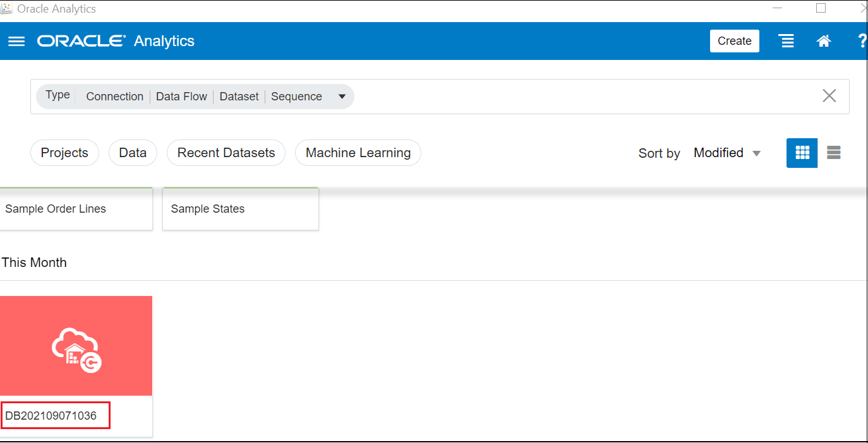
Task: Go to the Home page icon
Action: click(x=823, y=41)
